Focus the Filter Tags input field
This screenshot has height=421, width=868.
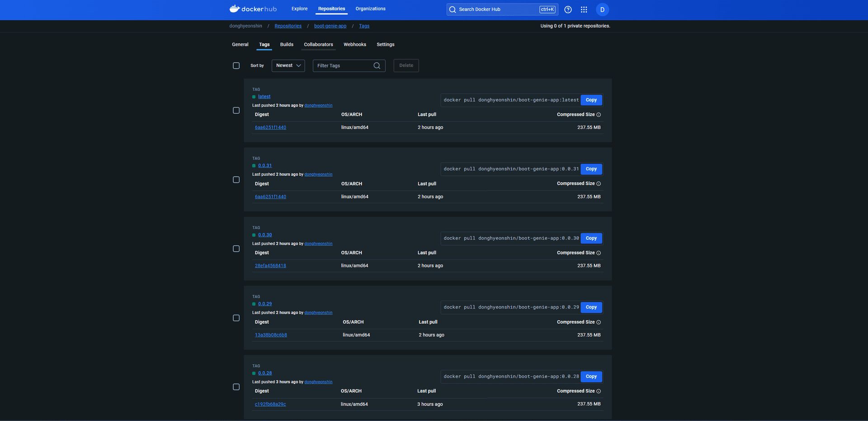(349, 65)
